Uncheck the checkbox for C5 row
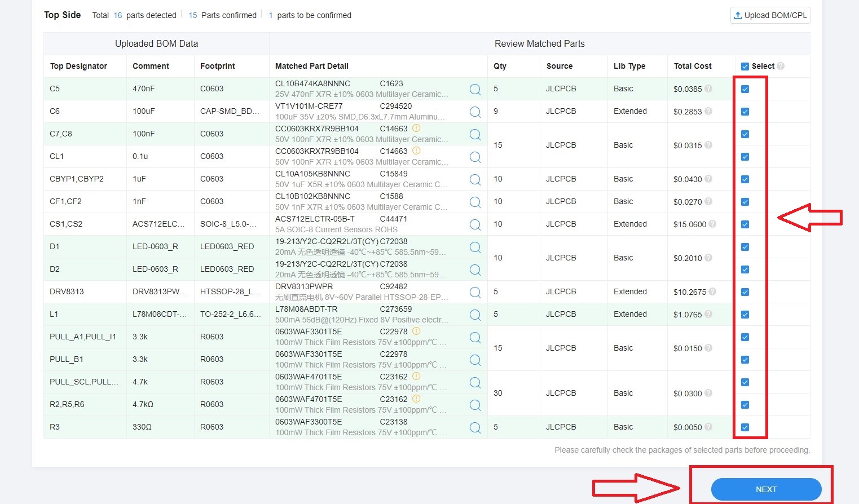 (x=745, y=89)
